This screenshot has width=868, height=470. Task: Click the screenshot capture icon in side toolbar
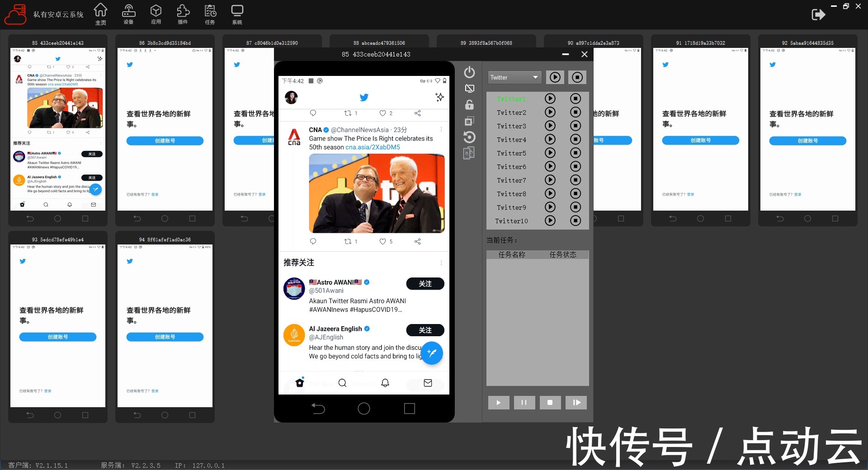coord(469,121)
